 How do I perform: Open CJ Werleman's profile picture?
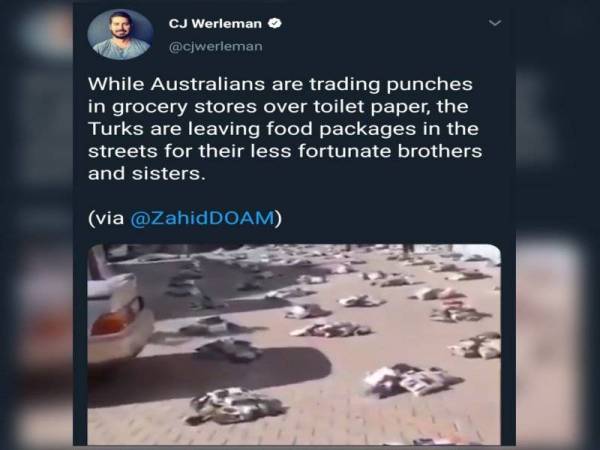(x=120, y=34)
